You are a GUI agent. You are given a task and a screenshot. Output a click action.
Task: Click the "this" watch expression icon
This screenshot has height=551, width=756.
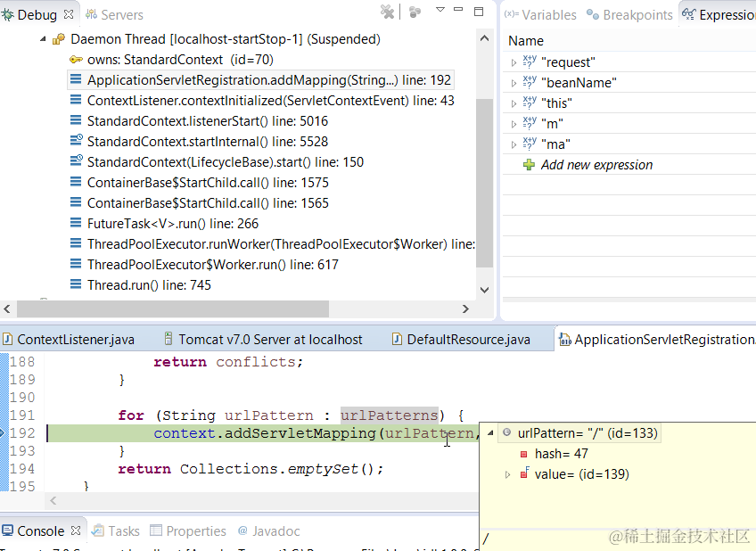point(530,103)
